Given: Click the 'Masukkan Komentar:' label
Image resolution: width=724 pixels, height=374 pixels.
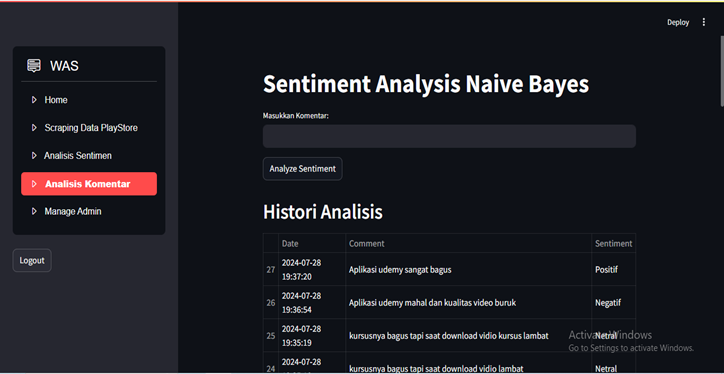Looking at the screenshot, I should 296,115.
